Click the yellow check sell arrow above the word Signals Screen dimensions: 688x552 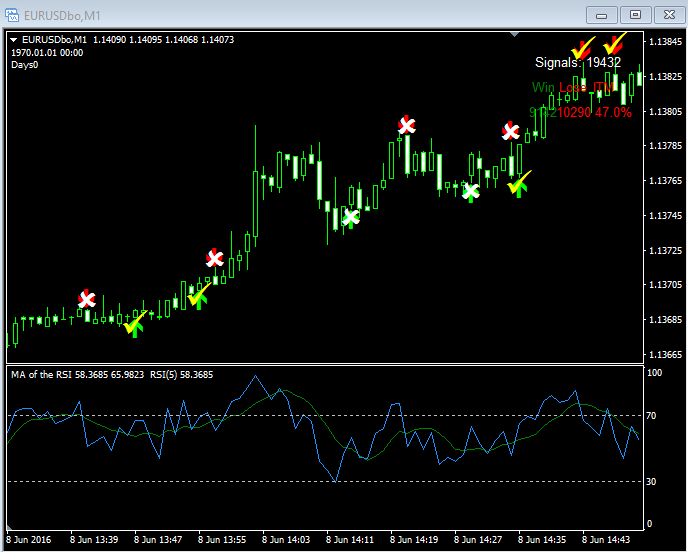(583, 47)
